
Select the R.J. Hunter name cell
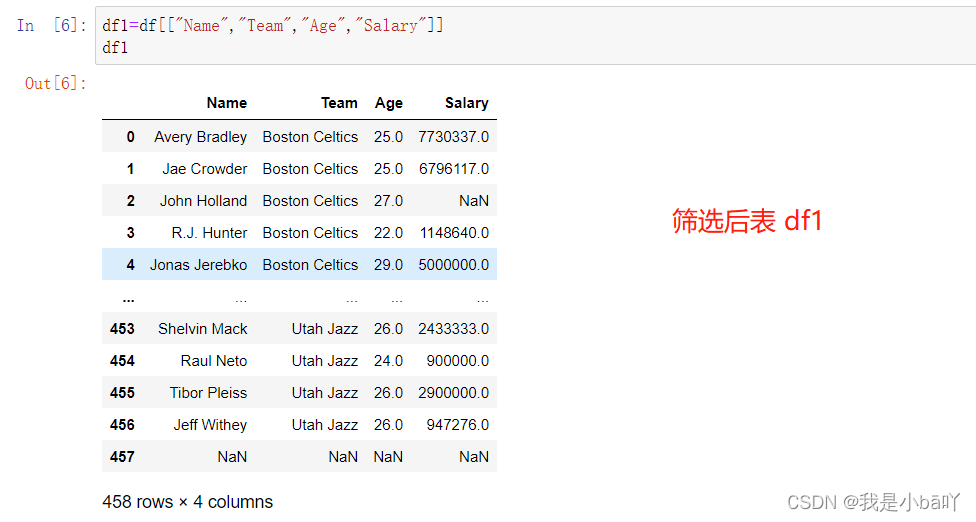tap(209, 233)
